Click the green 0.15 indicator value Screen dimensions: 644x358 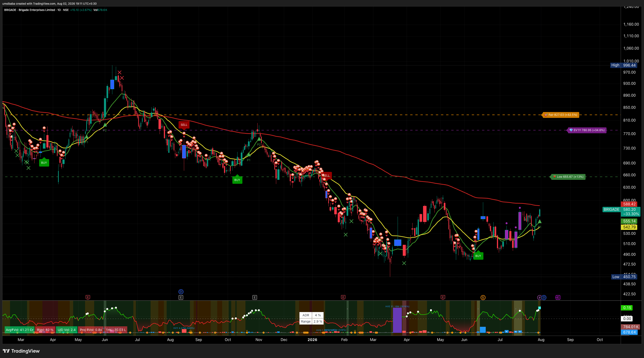(627, 308)
